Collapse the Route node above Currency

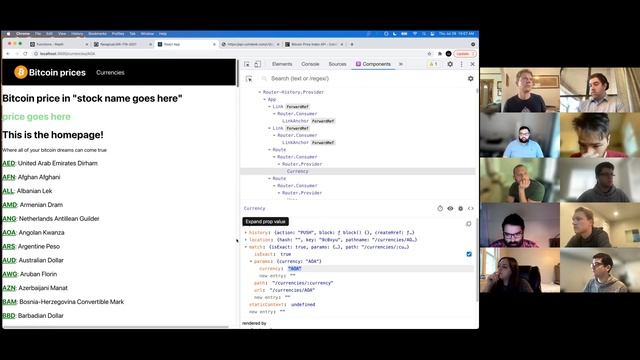click(x=269, y=150)
